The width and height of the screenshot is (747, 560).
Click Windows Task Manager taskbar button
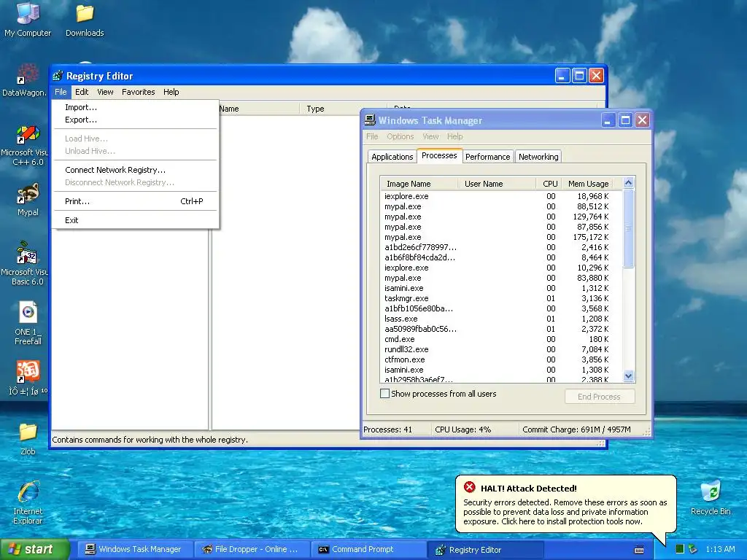tap(134, 549)
